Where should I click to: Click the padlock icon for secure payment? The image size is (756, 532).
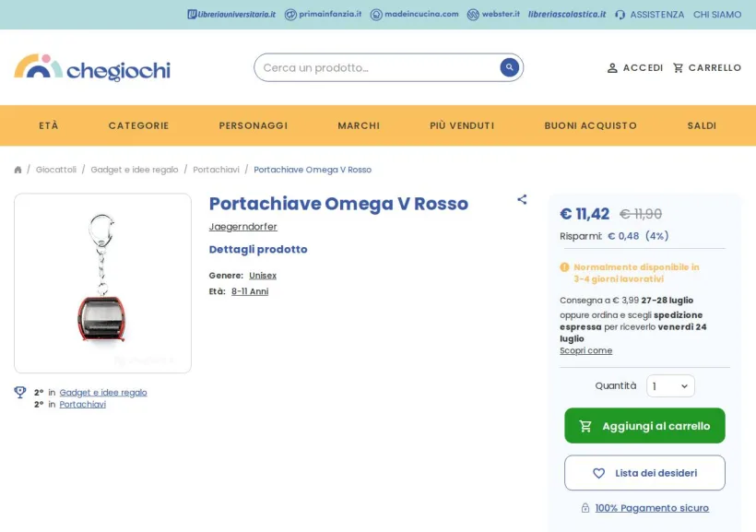585,508
